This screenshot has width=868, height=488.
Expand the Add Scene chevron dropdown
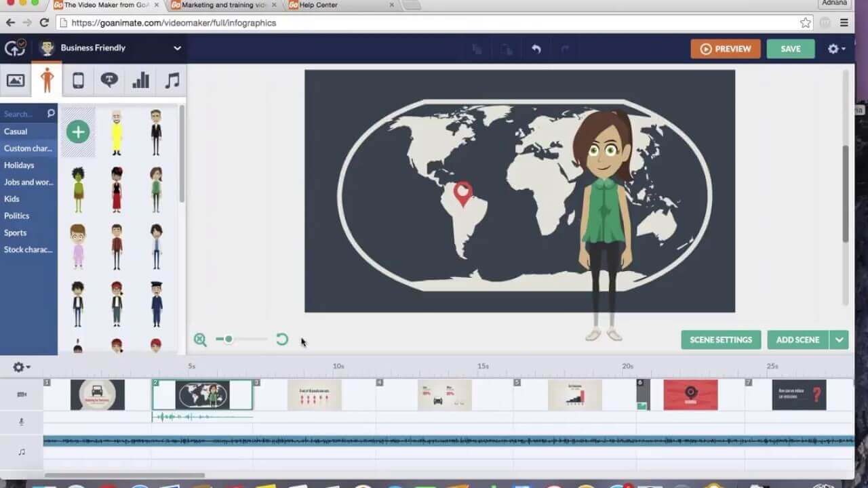pos(840,340)
